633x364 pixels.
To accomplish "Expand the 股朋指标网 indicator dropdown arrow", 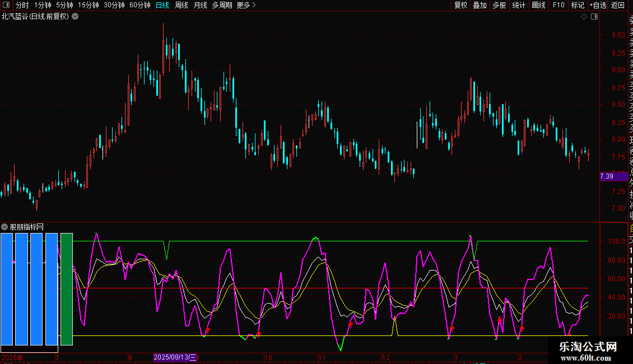I will (x=5, y=227).
